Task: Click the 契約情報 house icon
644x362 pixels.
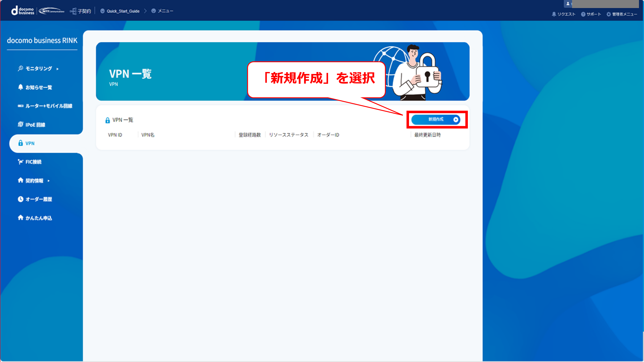Action: (21, 180)
